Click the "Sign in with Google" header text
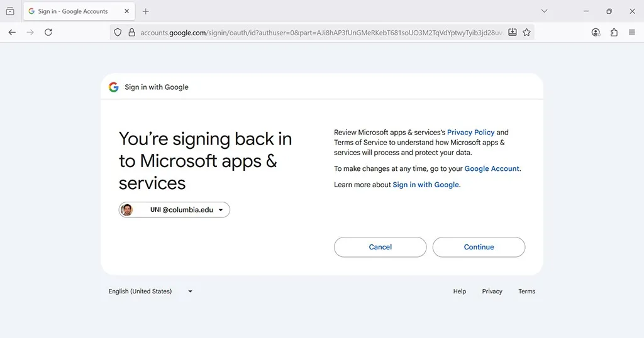The image size is (644, 338). pos(157,87)
